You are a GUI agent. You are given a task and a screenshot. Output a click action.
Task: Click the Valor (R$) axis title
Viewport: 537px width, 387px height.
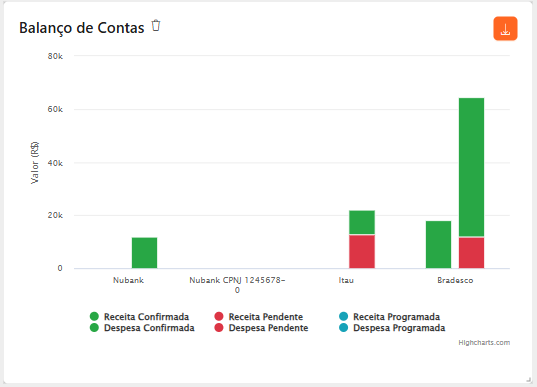[x=35, y=163]
